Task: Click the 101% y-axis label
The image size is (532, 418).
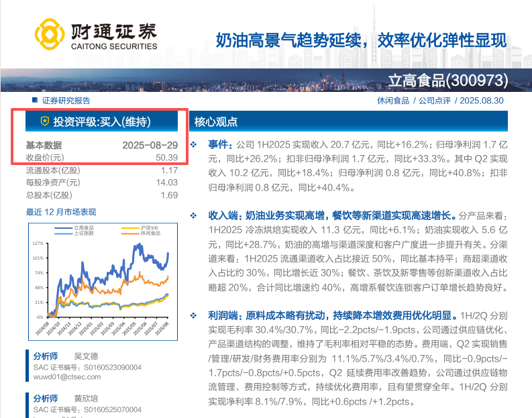Action: (38, 258)
